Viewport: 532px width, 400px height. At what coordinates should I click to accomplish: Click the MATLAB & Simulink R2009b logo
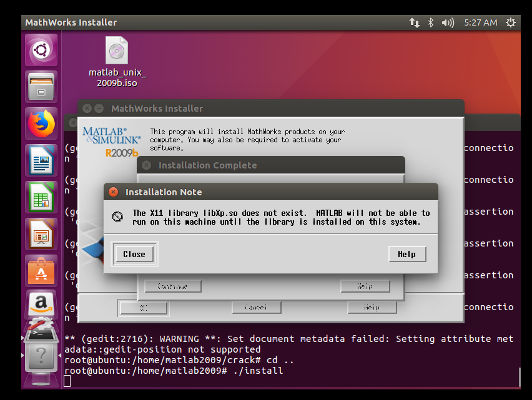coord(112,142)
